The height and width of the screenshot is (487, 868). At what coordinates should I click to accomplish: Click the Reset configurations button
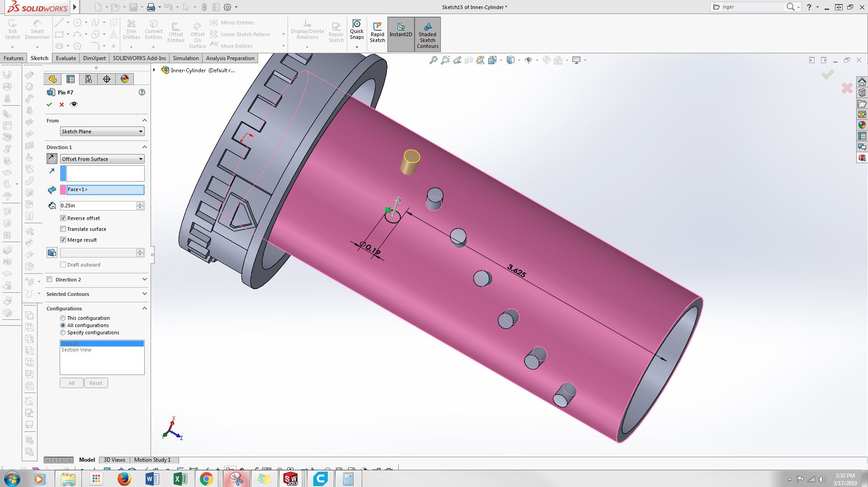96,383
